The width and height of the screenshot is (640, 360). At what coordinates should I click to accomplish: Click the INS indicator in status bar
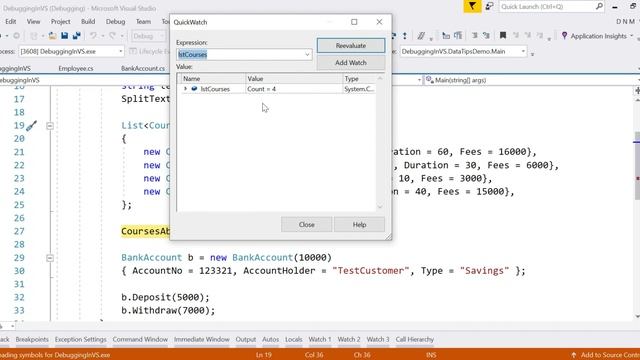431,355
